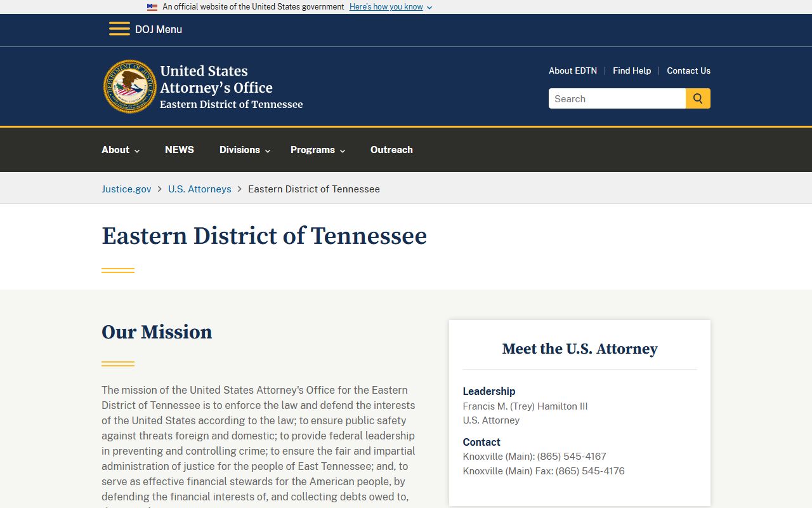
Task: Click the Knoxville (Main) phone number line
Action: pyautogui.click(x=535, y=456)
